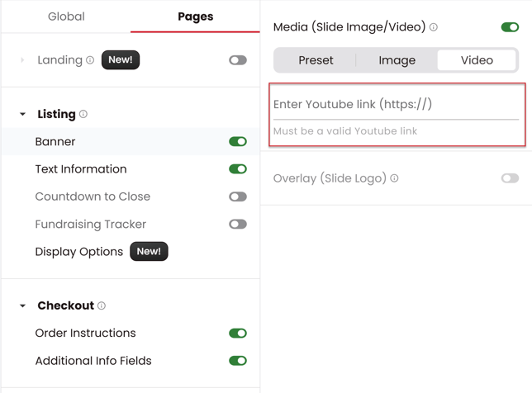532x393 pixels.
Task: Turn off the Banner toggle
Action: (x=238, y=141)
